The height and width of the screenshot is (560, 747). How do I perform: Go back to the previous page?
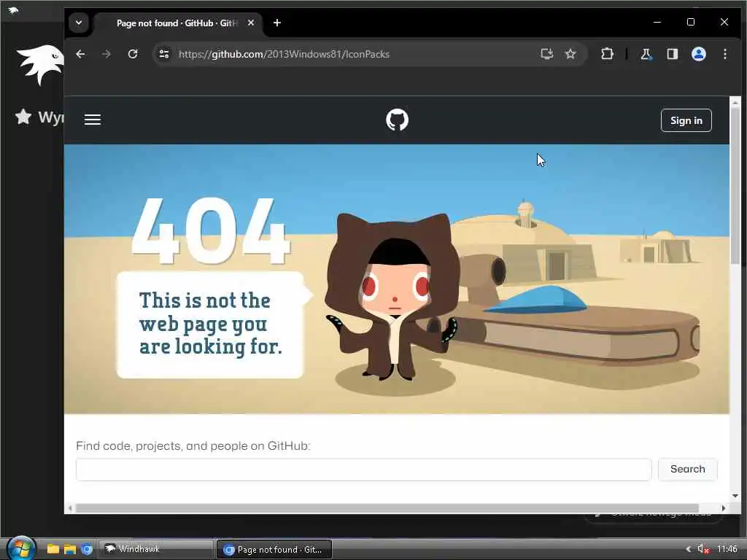tap(80, 54)
